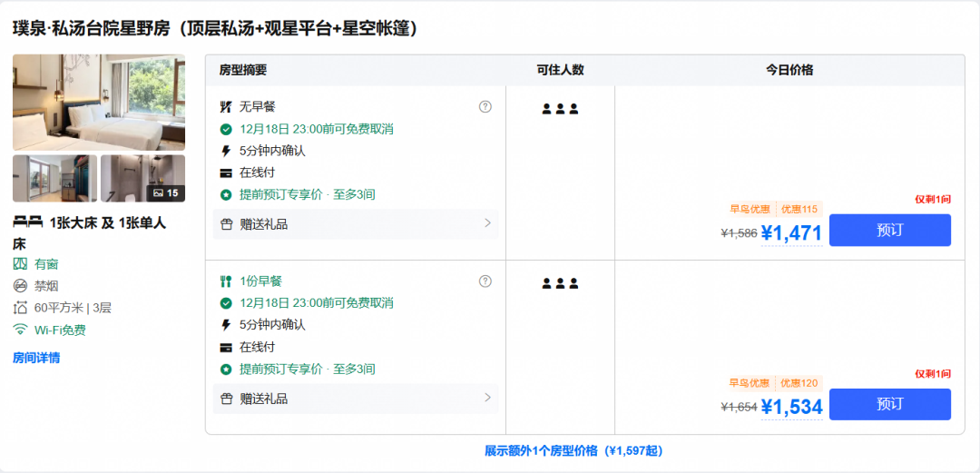
Task: Click the no-breakfast crossed fork icon
Action: pos(226,107)
